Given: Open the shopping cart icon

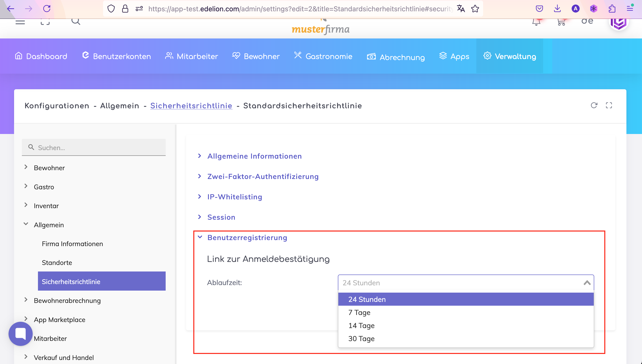Looking at the screenshot, I should (561, 22).
